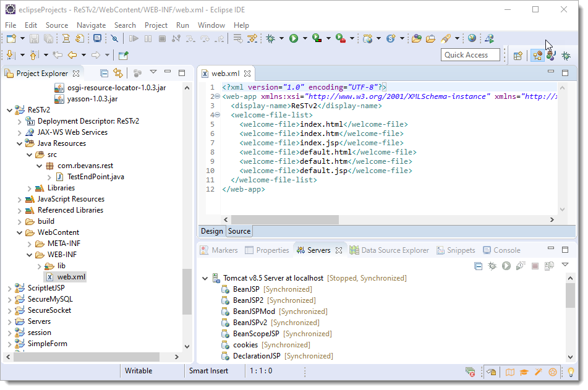Screen dimensions: 588x390
Task: Close the web.xml editor tab
Action: click(247, 74)
